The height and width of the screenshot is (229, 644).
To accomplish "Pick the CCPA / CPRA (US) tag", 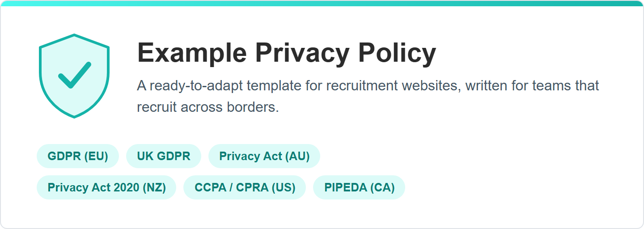I will coord(245,187).
